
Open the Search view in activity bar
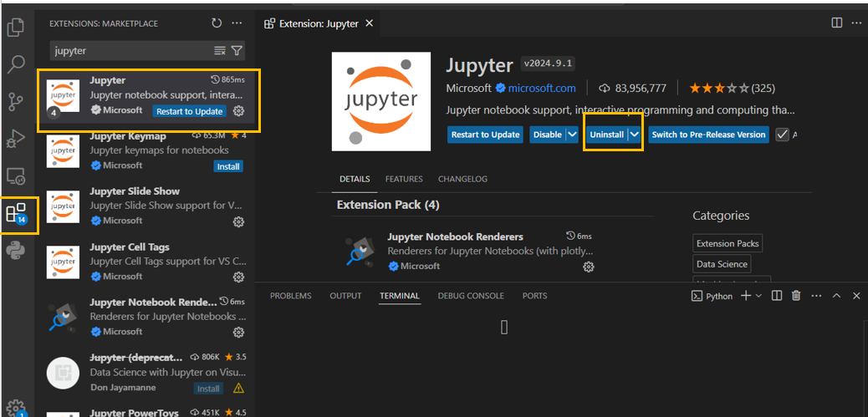(x=16, y=64)
